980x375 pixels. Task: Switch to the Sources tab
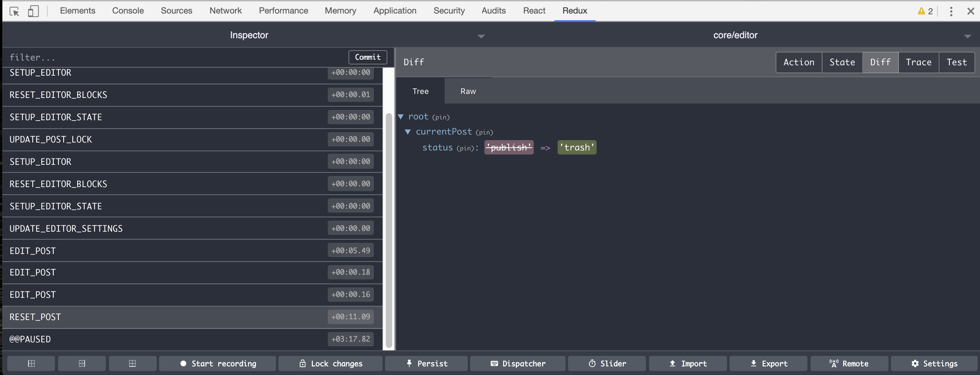coord(177,11)
